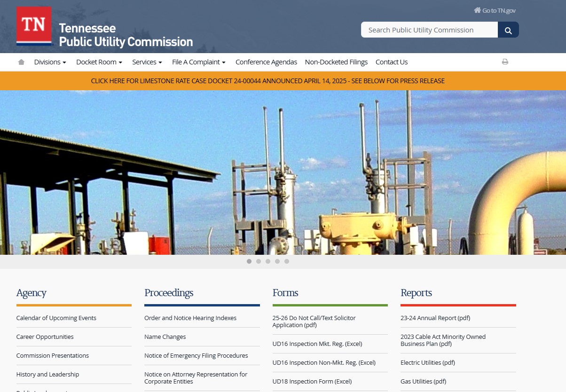
Task: Download UD18 Inspection Form Excel
Action: tap(312, 382)
